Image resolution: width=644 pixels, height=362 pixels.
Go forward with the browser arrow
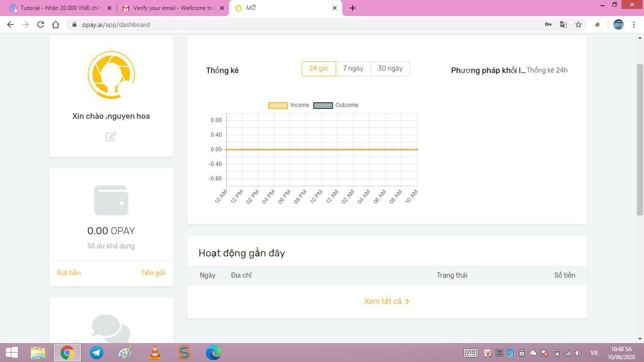tap(25, 25)
